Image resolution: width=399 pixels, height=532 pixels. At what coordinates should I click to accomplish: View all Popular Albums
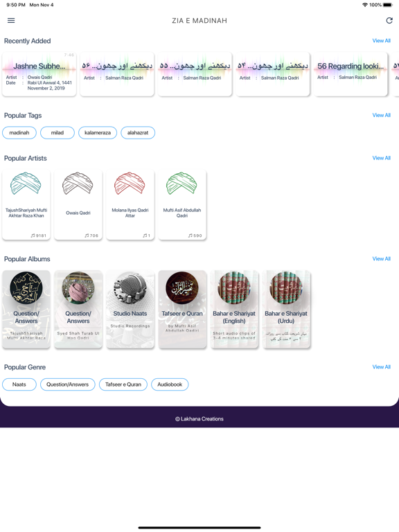[x=382, y=259]
